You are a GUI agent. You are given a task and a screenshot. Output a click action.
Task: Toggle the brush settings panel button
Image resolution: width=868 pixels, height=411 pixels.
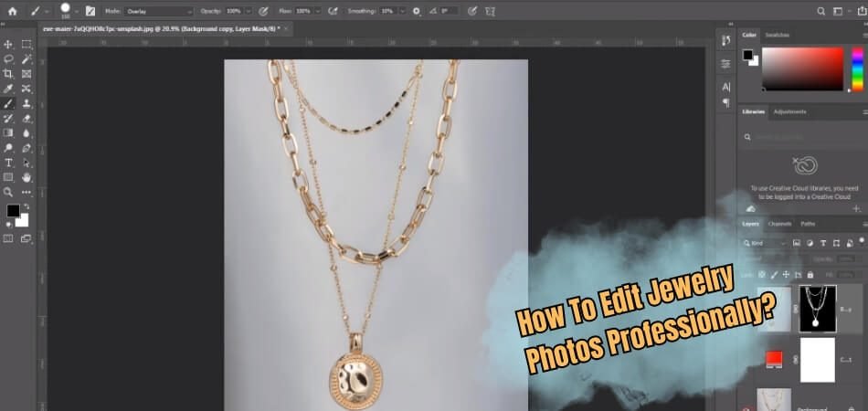click(90, 11)
